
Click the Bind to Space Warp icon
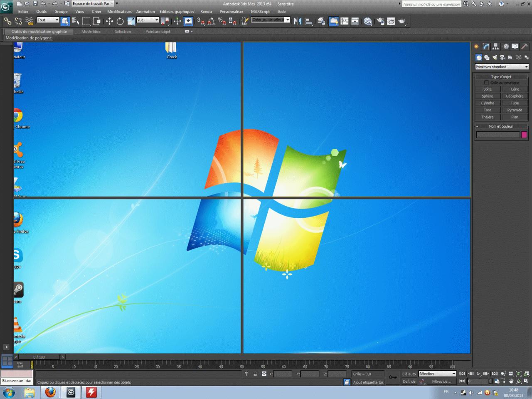(x=29, y=21)
